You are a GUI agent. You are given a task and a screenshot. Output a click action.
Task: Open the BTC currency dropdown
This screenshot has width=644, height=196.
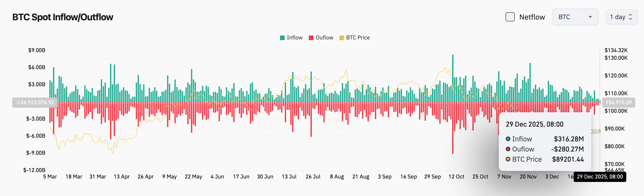tap(575, 17)
